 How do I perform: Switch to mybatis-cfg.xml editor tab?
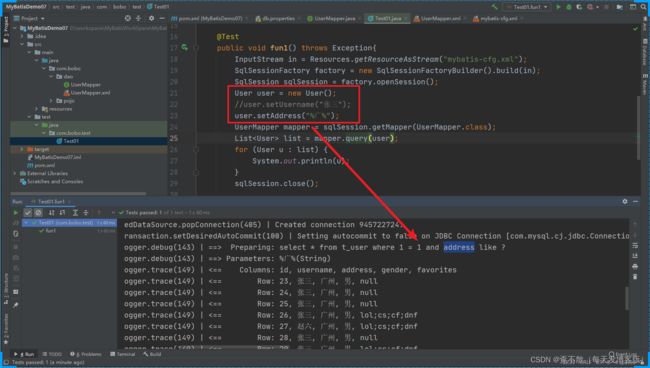[x=498, y=18]
